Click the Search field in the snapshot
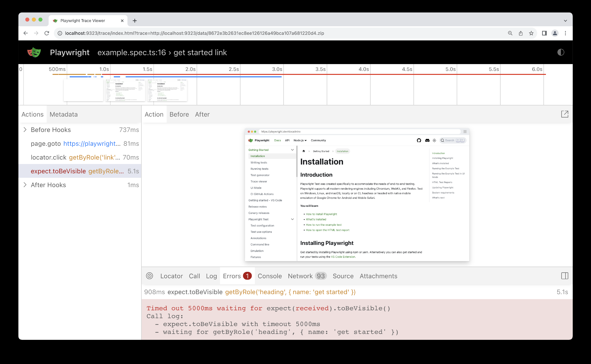This screenshot has height=364, width=591. click(x=453, y=140)
